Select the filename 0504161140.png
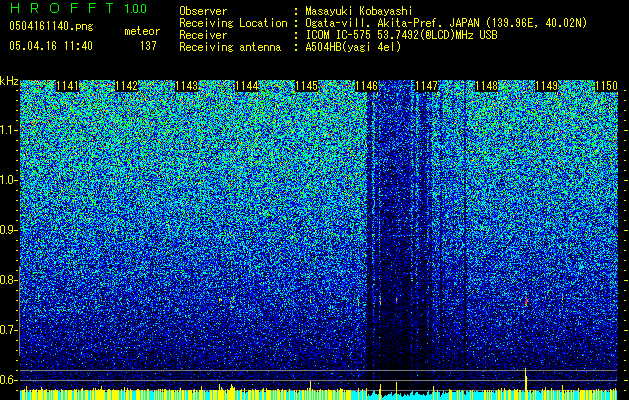 (x=51, y=26)
